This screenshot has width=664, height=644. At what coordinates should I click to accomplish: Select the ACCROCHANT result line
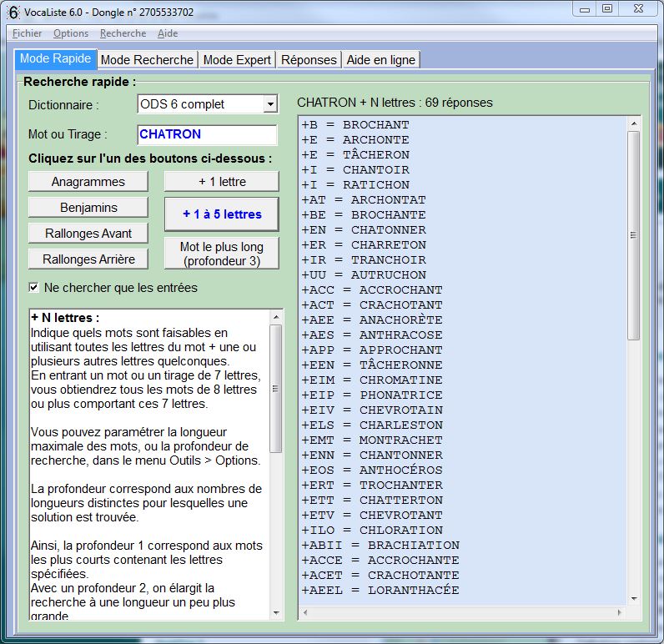[x=372, y=290]
